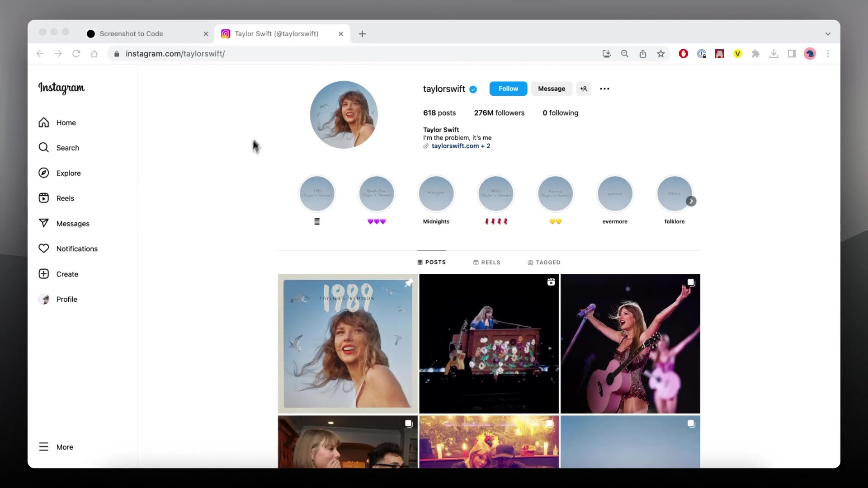Click the Messages paper plane icon
The width and height of the screenshot is (868, 488).
44,223
